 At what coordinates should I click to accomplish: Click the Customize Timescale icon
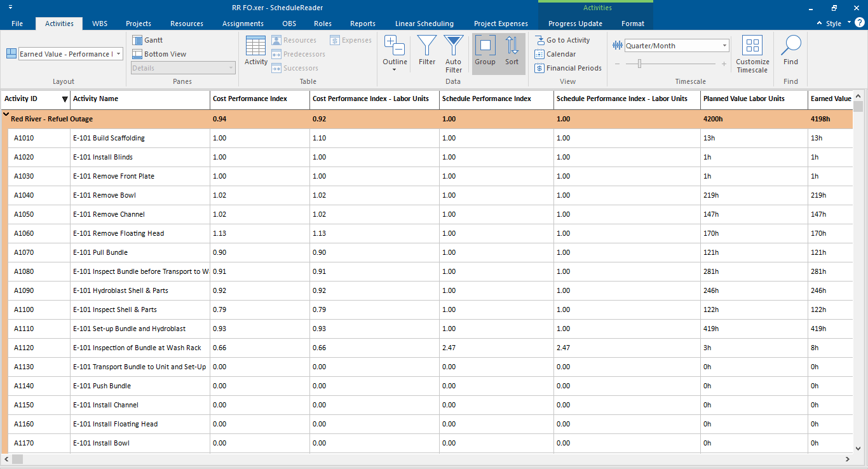coord(752,46)
